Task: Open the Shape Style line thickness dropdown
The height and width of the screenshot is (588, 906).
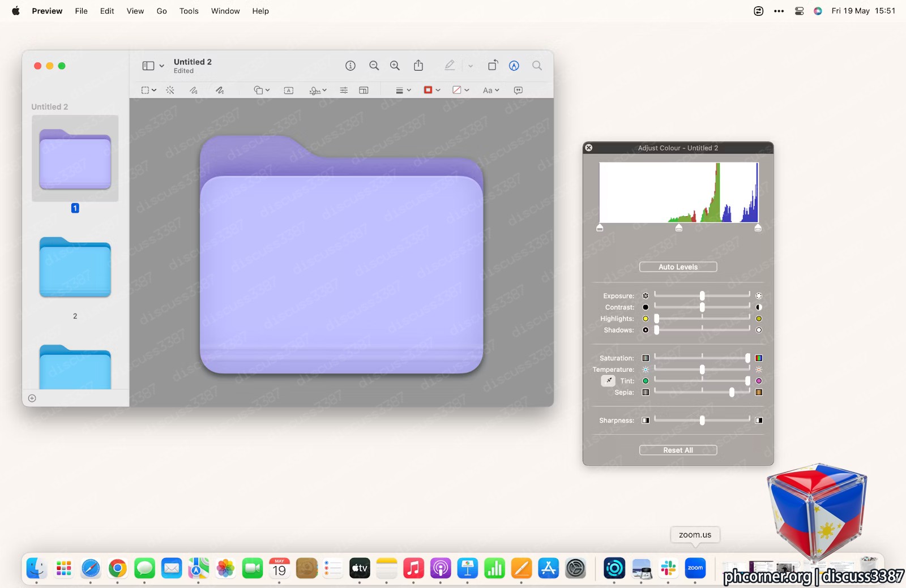Action: pyautogui.click(x=403, y=90)
